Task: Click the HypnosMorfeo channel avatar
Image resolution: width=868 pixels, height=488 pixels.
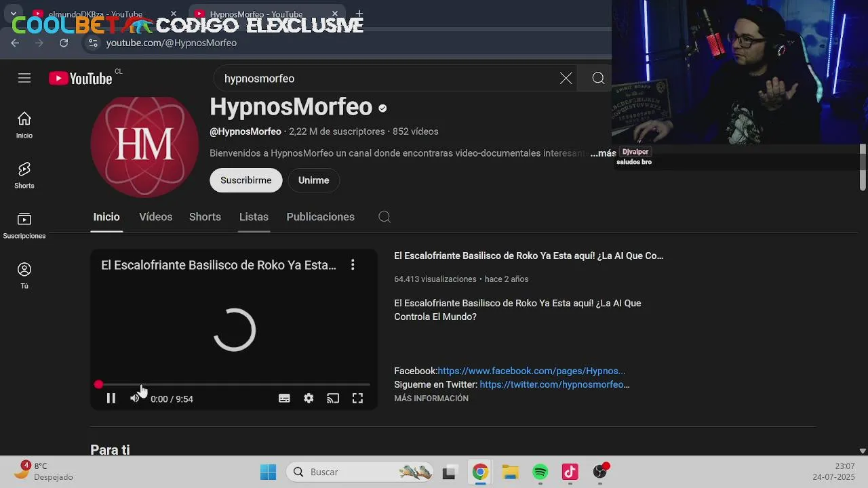Action: coord(144,146)
